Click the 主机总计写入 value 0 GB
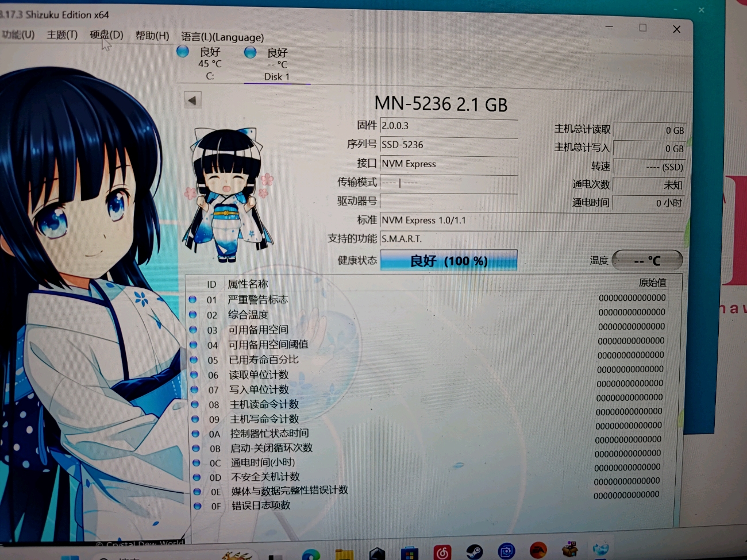The height and width of the screenshot is (560, 747). point(649,148)
